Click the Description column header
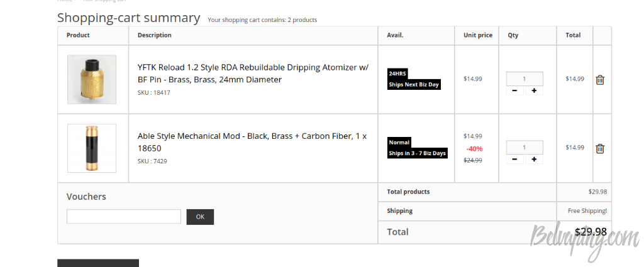The image size is (644, 267). tap(155, 35)
